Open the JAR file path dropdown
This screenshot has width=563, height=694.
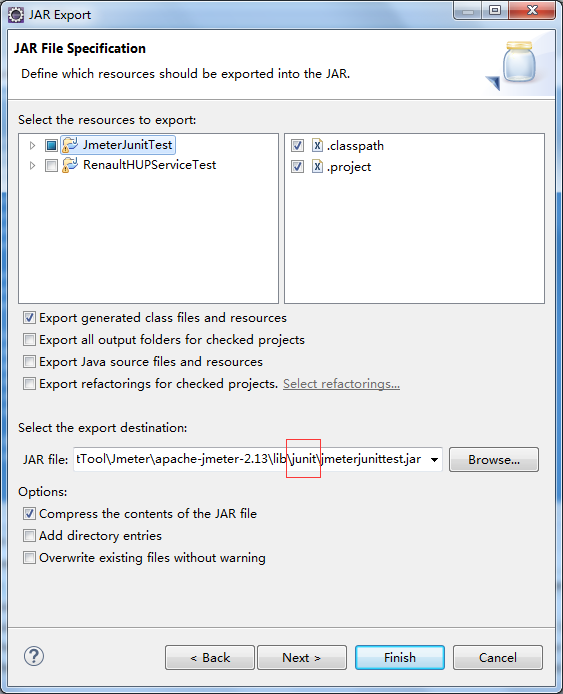[435, 459]
